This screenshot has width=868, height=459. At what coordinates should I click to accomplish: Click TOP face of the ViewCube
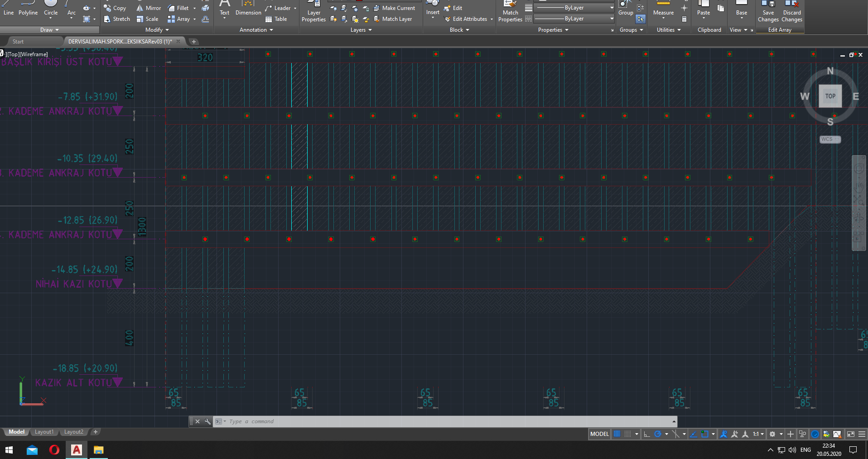[x=830, y=96]
